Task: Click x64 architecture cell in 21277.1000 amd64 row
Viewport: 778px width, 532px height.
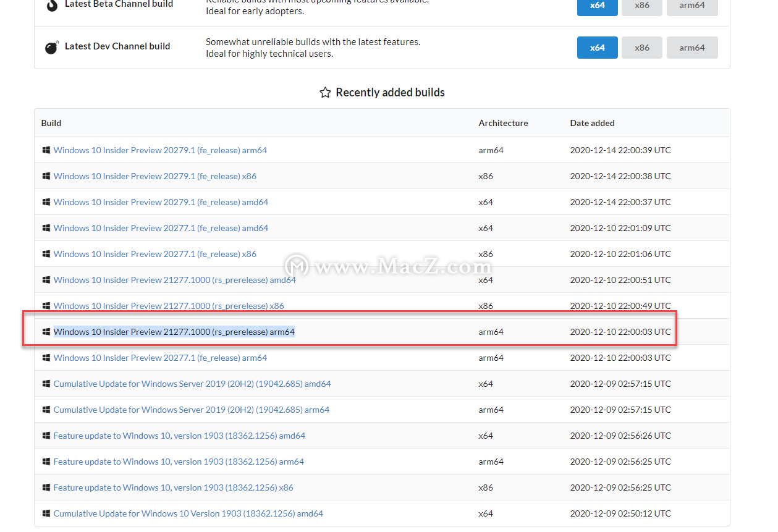Action: coord(486,280)
